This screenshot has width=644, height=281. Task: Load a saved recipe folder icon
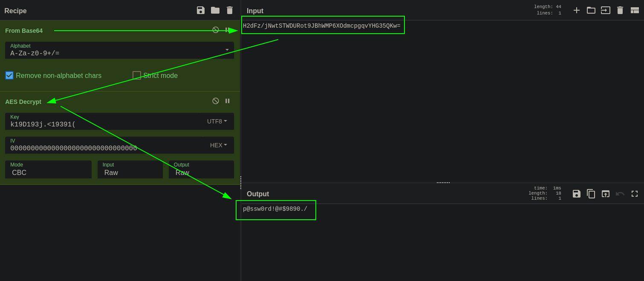point(215,10)
